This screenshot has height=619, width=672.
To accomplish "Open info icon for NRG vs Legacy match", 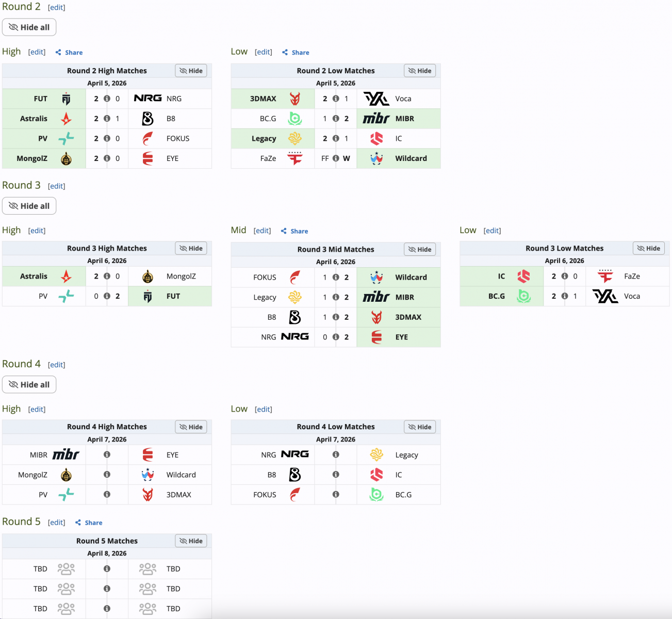I will pos(336,454).
